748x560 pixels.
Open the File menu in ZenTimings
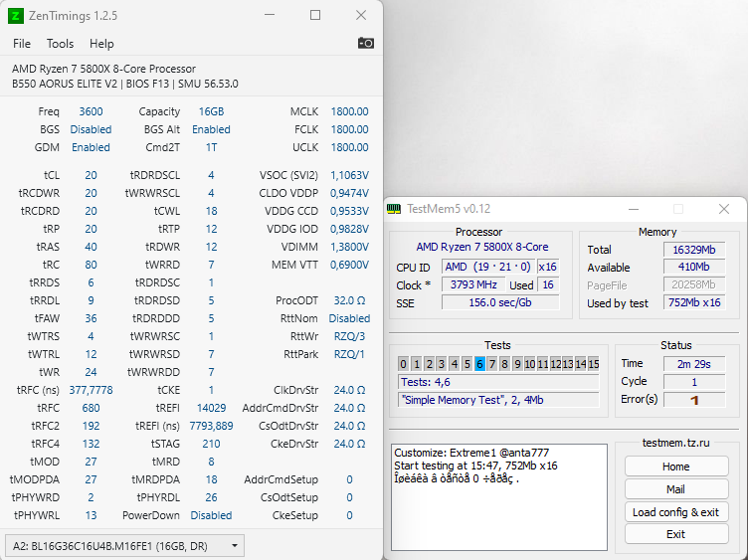(x=22, y=44)
